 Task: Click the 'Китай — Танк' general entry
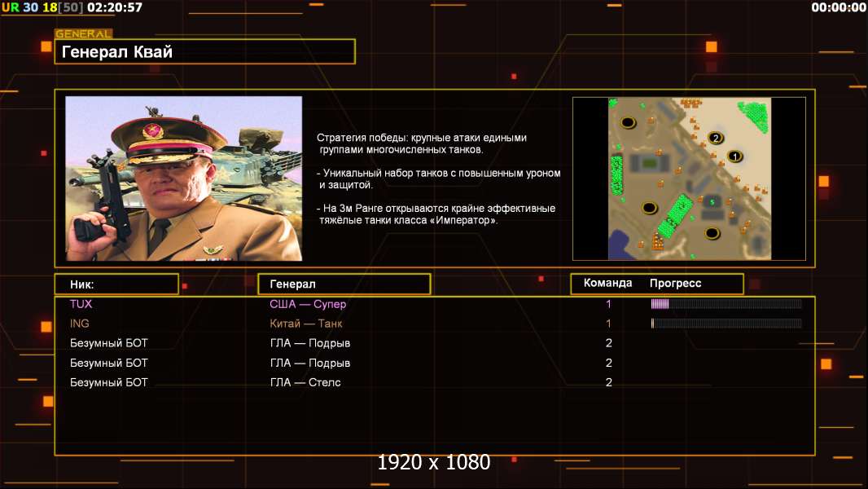point(306,324)
